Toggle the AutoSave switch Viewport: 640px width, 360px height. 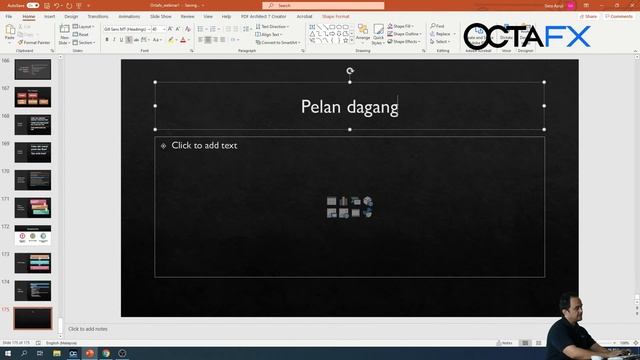(33, 5)
